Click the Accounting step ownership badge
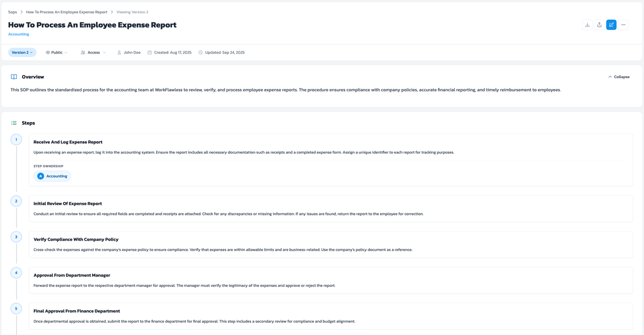This screenshot has height=335, width=644. coord(52,176)
